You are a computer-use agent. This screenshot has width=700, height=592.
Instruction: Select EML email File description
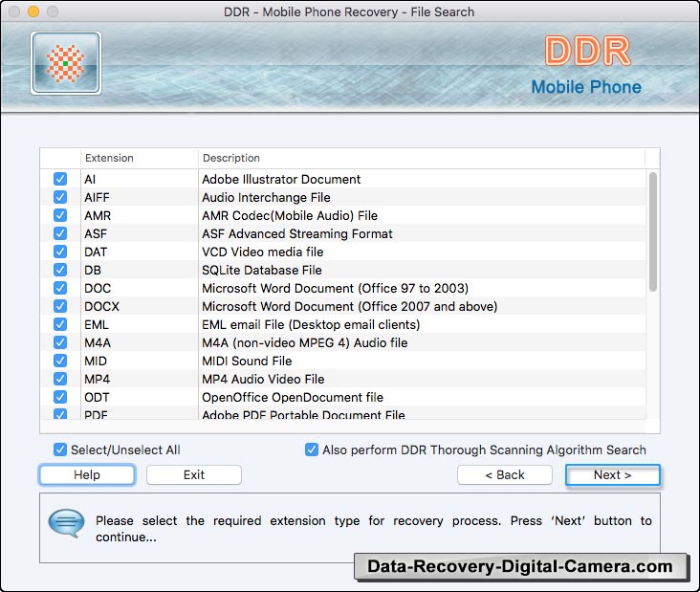[x=311, y=324]
